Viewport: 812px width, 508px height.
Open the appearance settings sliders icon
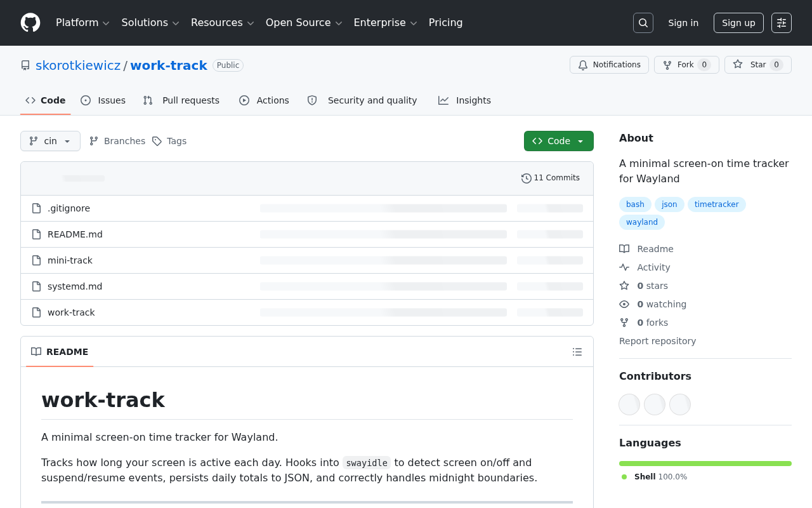782,23
